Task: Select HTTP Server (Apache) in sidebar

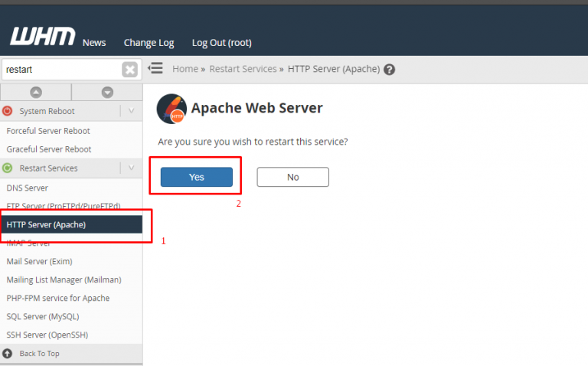Action: point(71,224)
